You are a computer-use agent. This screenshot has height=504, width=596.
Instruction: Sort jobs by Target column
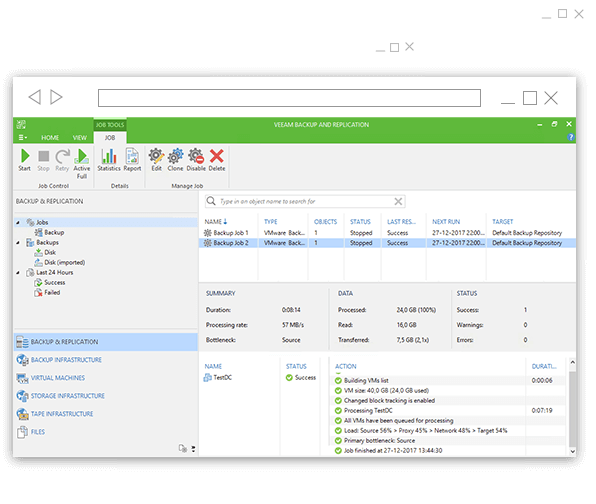pos(502,222)
